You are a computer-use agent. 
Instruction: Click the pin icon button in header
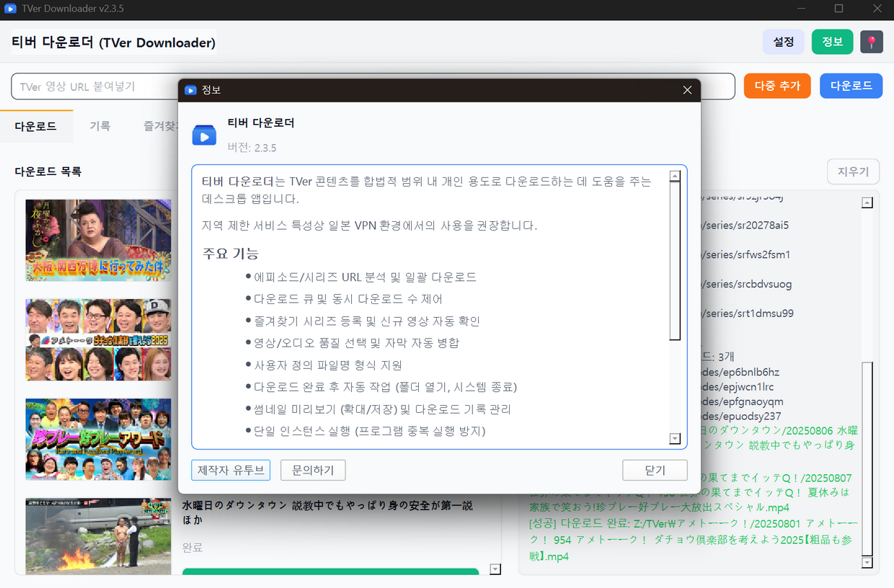tap(872, 42)
